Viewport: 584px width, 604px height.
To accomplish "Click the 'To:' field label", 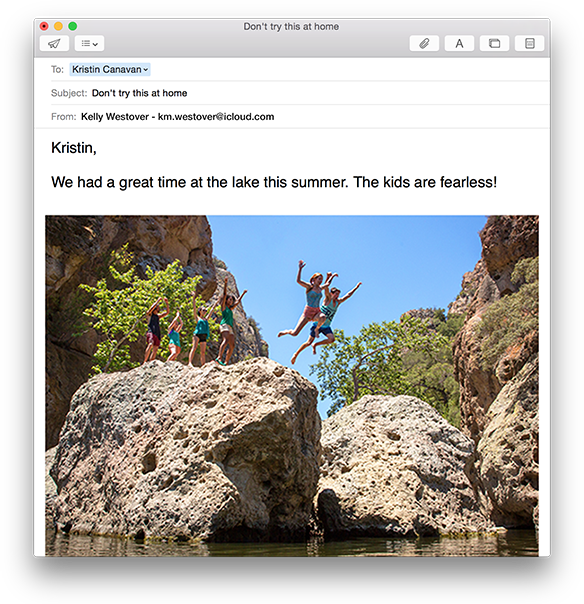I will 57,69.
